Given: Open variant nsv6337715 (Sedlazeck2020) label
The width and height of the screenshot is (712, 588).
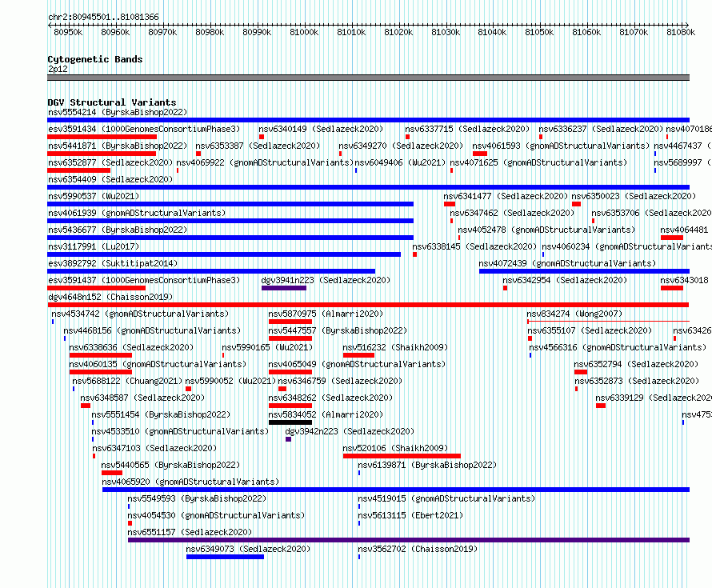Looking at the screenshot, I should (x=467, y=129).
